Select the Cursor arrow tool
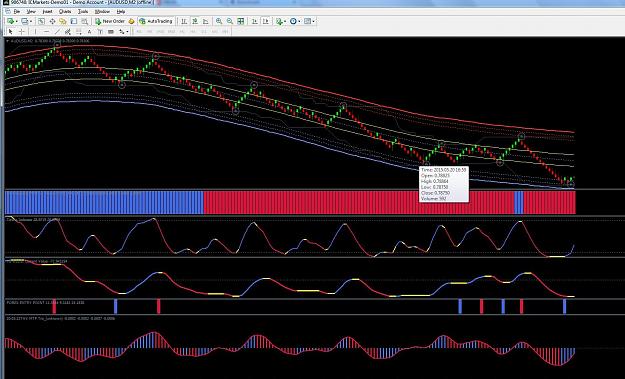 (10, 31)
